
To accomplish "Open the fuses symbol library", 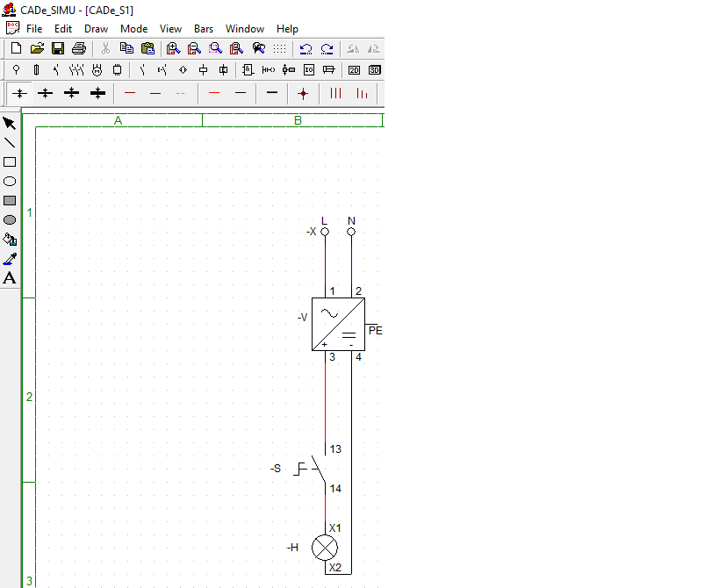I will click(x=36, y=70).
